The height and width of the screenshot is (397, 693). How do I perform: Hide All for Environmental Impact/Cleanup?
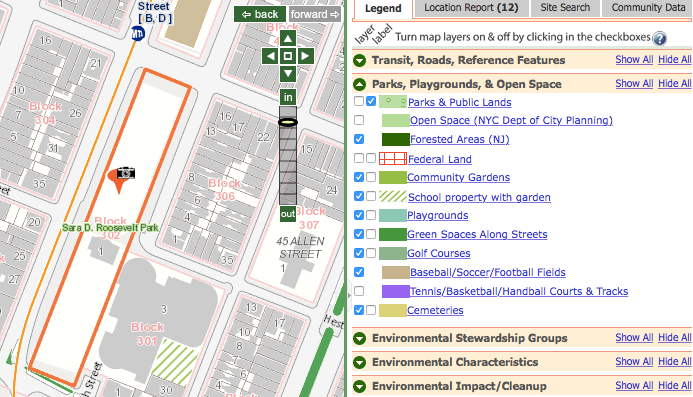coord(674,386)
